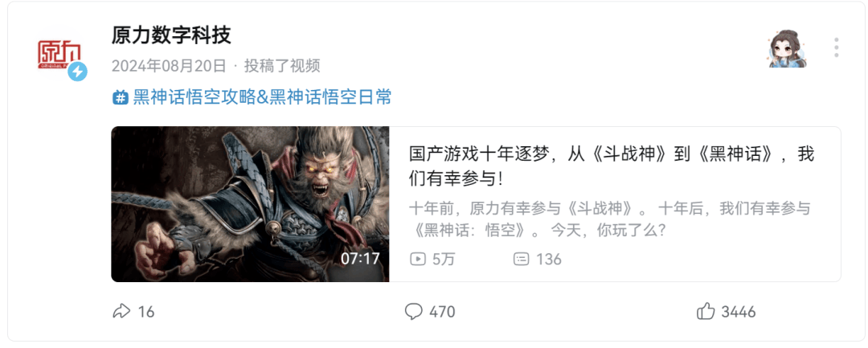The height and width of the screenshot is (348, 868).
Task: Open comments via speech bubble icon
Action: coord(414,312)
